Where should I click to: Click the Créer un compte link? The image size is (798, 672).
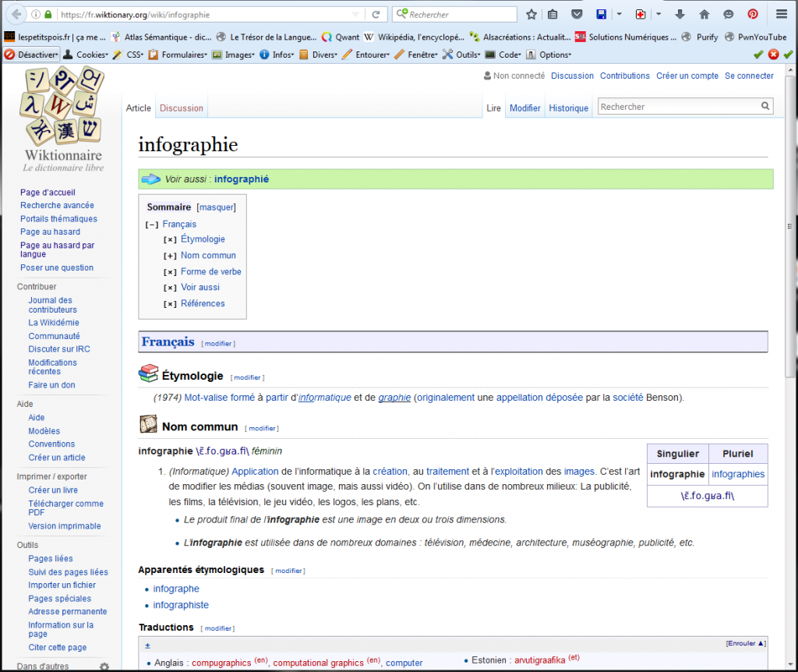(687, 76)
